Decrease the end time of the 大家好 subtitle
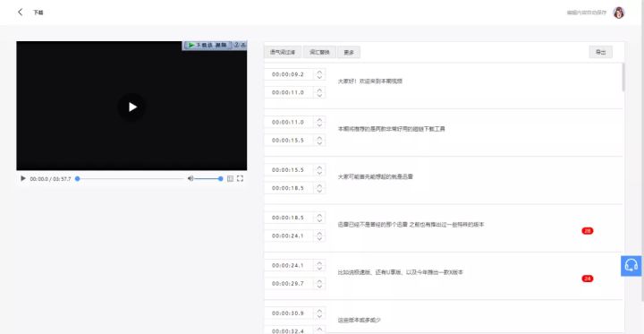This screenshot has width=644, height=334. pyautogui.click(x=319, y=96)
